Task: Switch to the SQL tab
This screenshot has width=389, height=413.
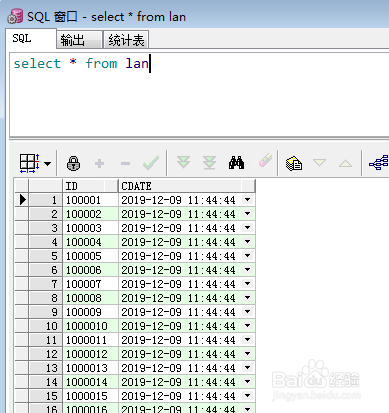Action: pos(31,39)
